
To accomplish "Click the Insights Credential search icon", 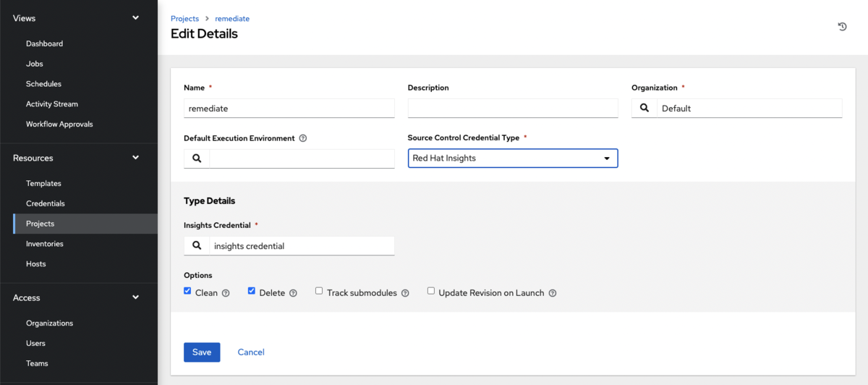I will (197, 246).
